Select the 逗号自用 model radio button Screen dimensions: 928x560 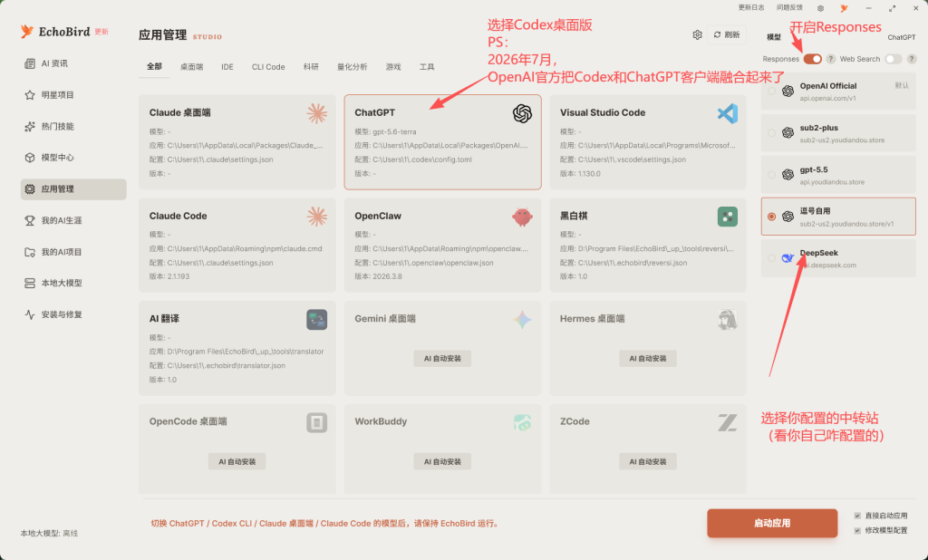click(771, 217)
